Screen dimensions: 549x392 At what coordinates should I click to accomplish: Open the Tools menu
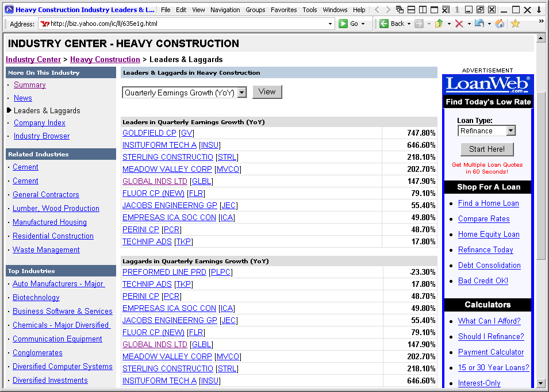click(x=309, y=9)
